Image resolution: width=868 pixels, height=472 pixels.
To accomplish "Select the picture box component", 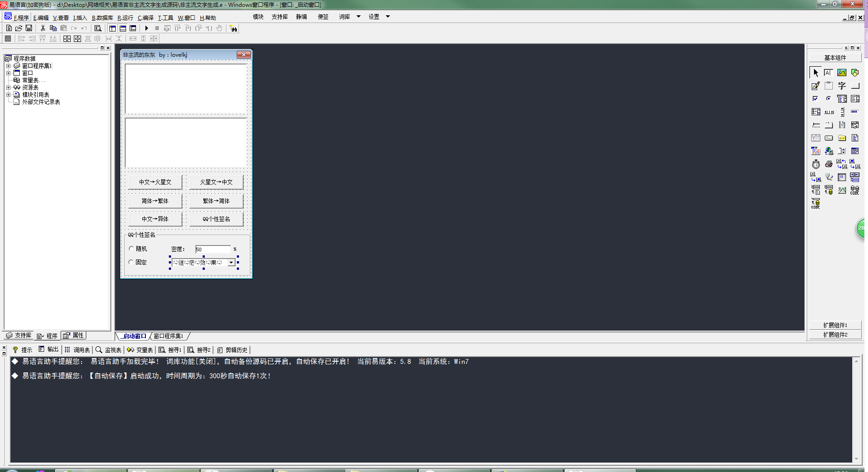I will (x=841, y=73).
